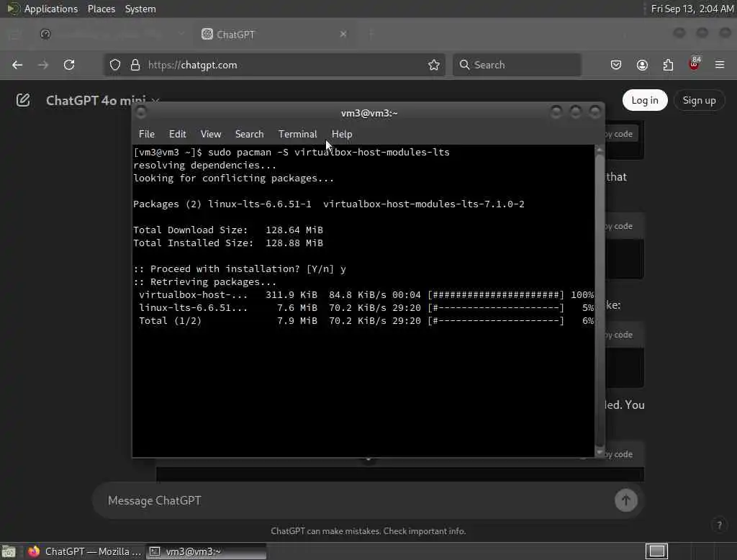Click the linux-lts-6.6.51 download progress line
The image size is (737, 560).
tap(363, 308)
